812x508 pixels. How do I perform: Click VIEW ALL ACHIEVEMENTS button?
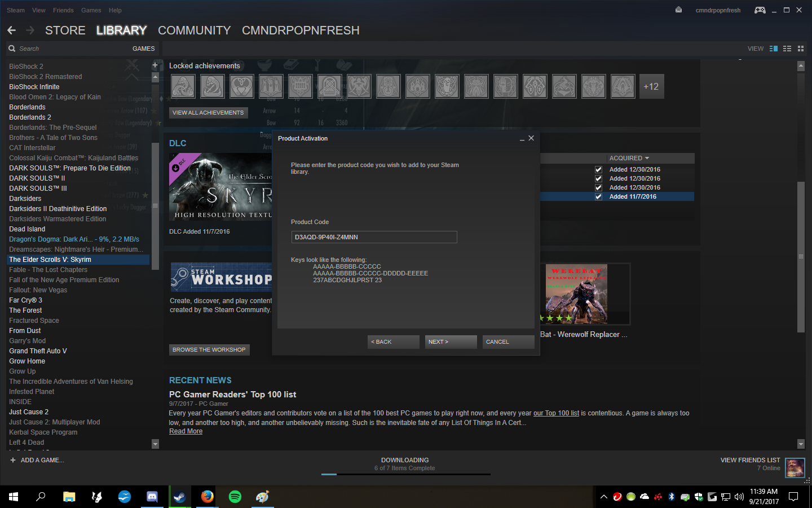[208, 113]
